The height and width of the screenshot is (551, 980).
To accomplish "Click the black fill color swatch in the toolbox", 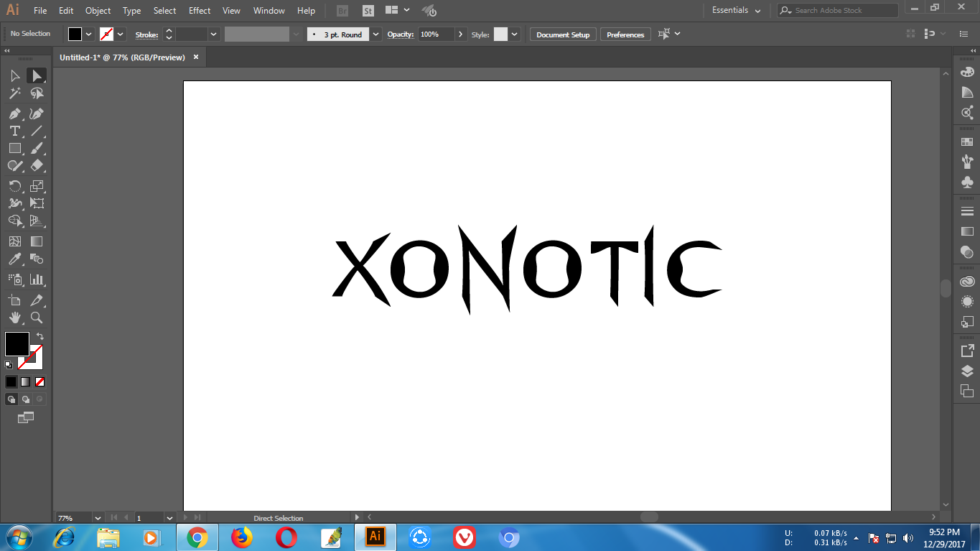I will (x=17, y=343).
